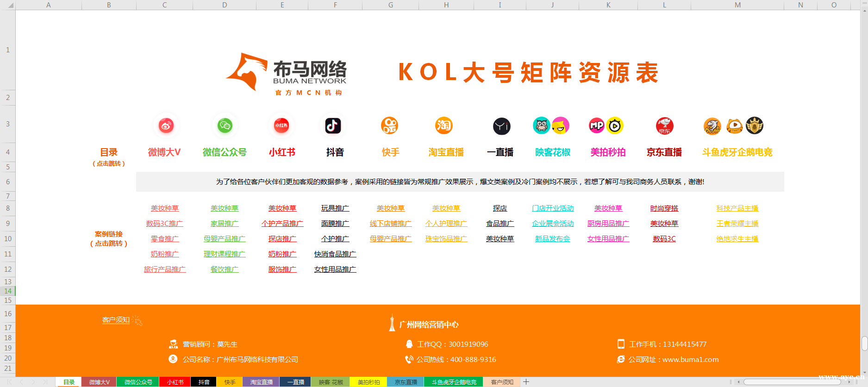Viewport: 868px width, 387px height.
Task: Click the Taobao live icon
Action: click(x=444, y=125)
